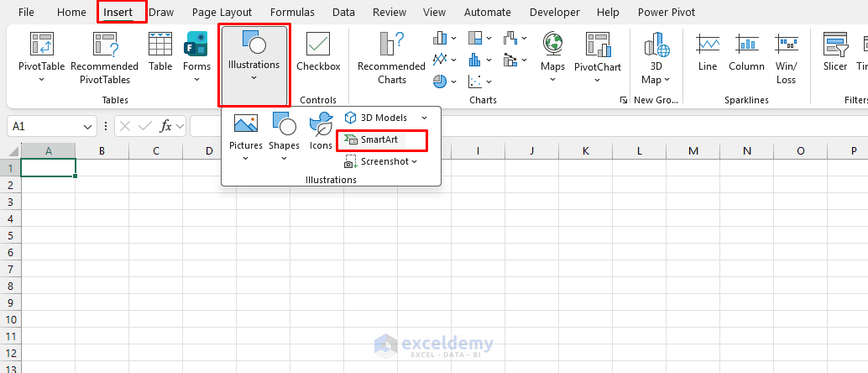Select the waterfall or stock chart icon
868x373 pixels.
pyautogui.click(x=510, y=39)
